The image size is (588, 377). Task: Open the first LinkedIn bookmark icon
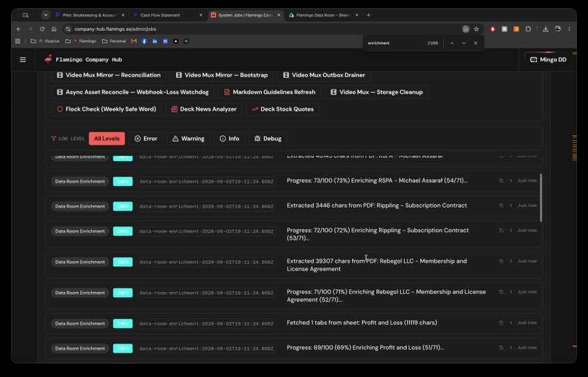coord(155,41)
